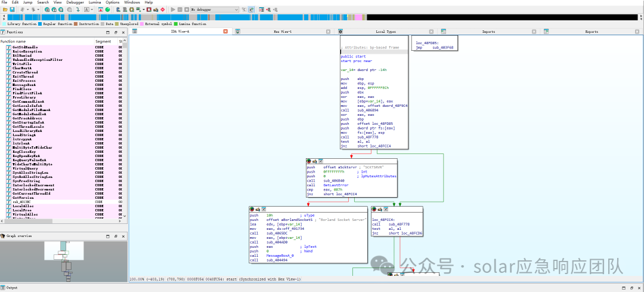Open the Debugger menu
Viewport: 644px width, 292px height.
pos(75,2)
